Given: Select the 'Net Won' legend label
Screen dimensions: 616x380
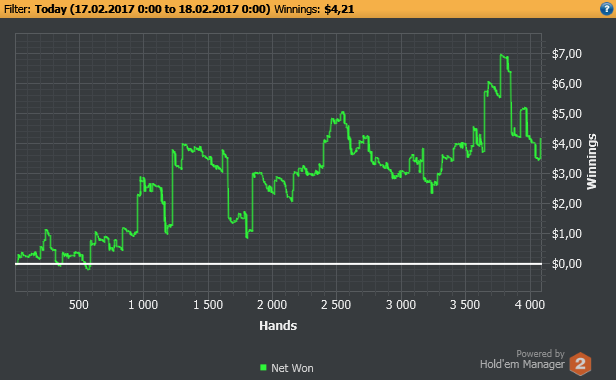Looking at the screenshot, I should [x=292, y=368].
